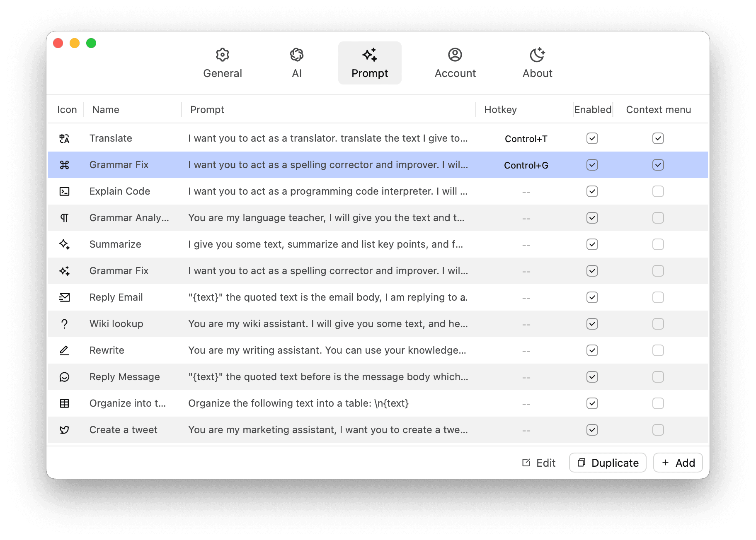Click the pilcrow icon for Grammar Analysis

(x=64, y=218)
